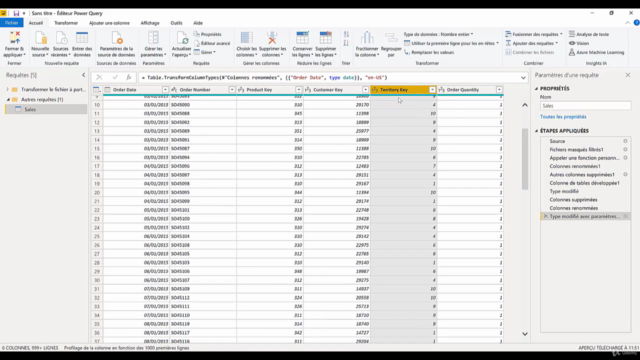
Task: Open Type de données : Nombre entier dropdown
Action: point(438,34)
